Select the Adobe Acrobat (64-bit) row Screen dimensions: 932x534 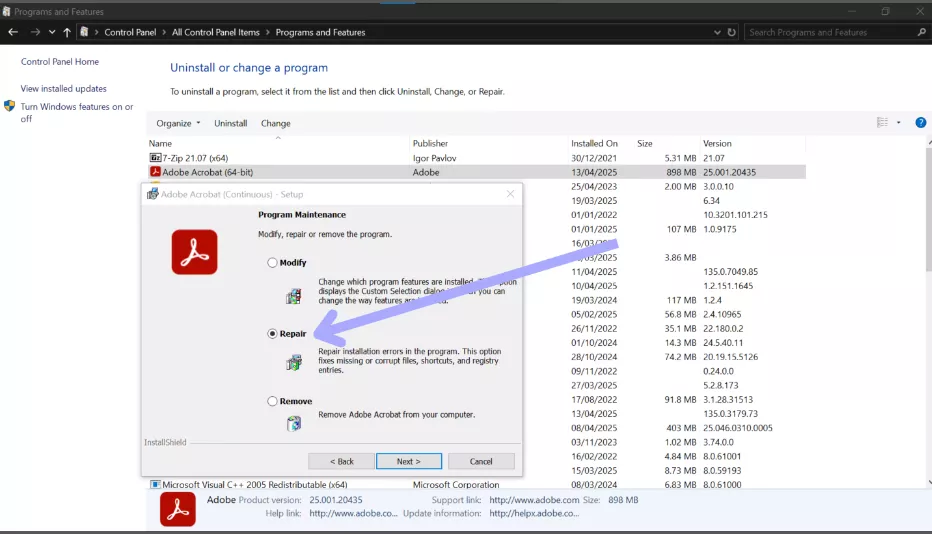pos(476,172)
